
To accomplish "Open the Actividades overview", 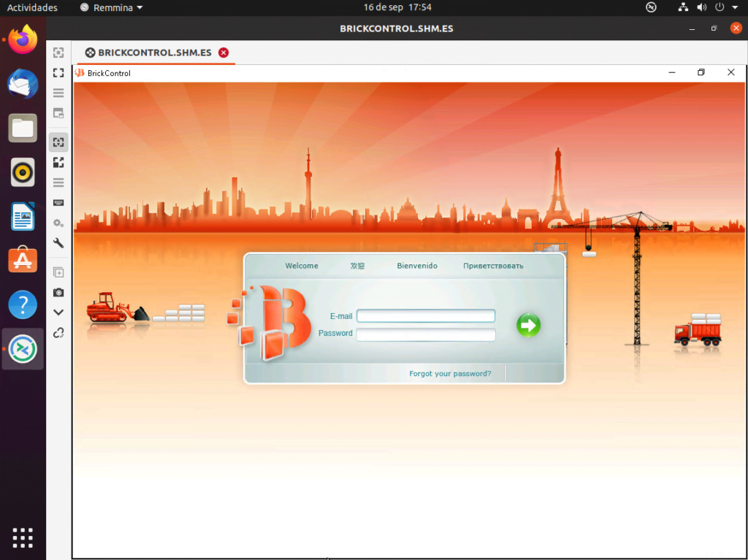I will pyautogui.click(x=32, y=7).
